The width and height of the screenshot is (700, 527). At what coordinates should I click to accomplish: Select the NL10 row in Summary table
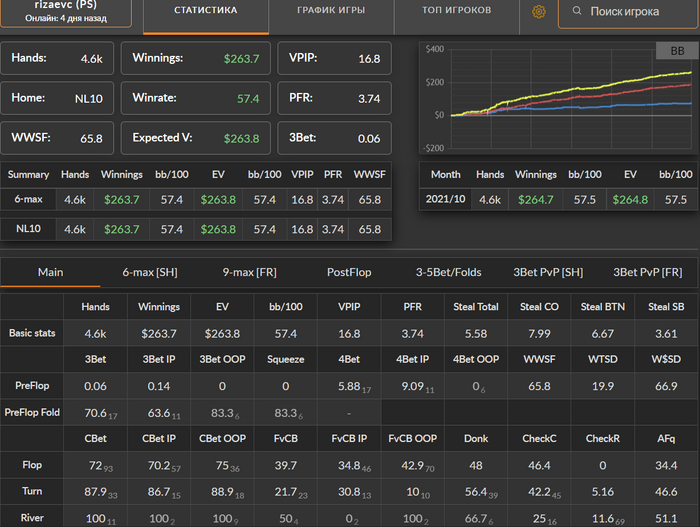196,229
